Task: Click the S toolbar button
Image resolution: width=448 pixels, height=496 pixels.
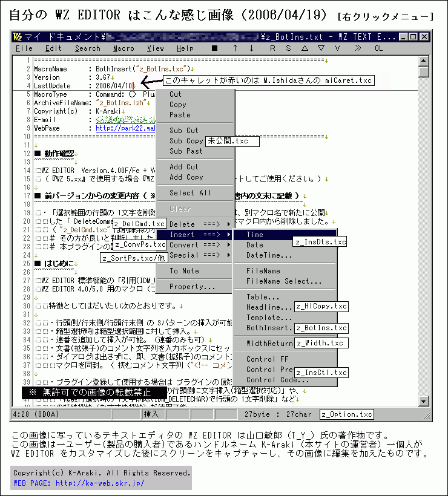Action: tap(288, 48)
